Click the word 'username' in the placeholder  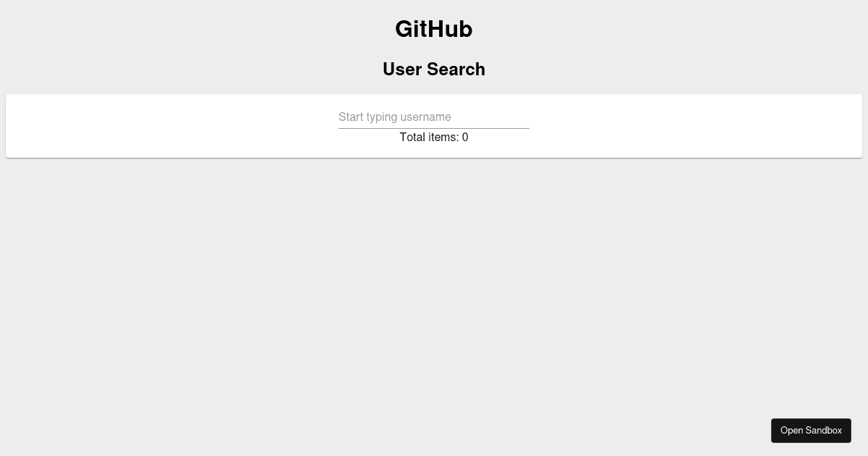point(426,117)
